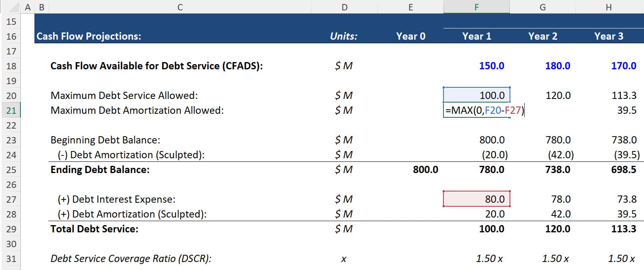Select row 25 header

(12, 169)
